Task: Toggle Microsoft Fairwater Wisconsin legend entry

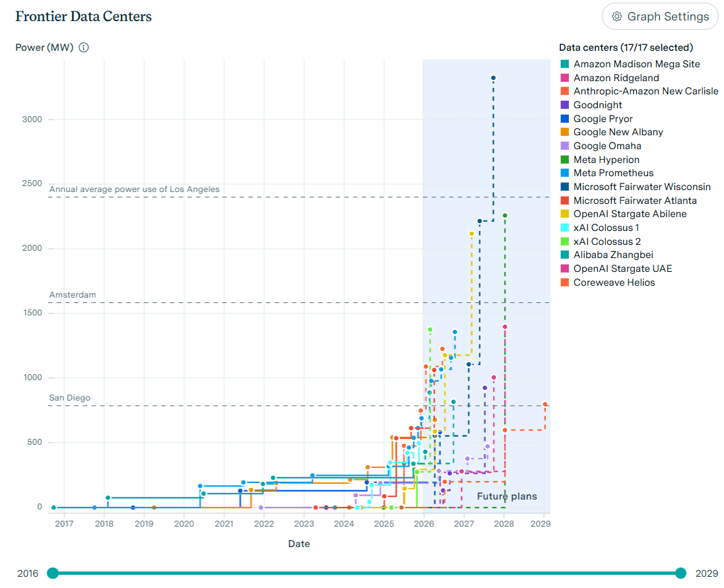Action: pos(636,187)
